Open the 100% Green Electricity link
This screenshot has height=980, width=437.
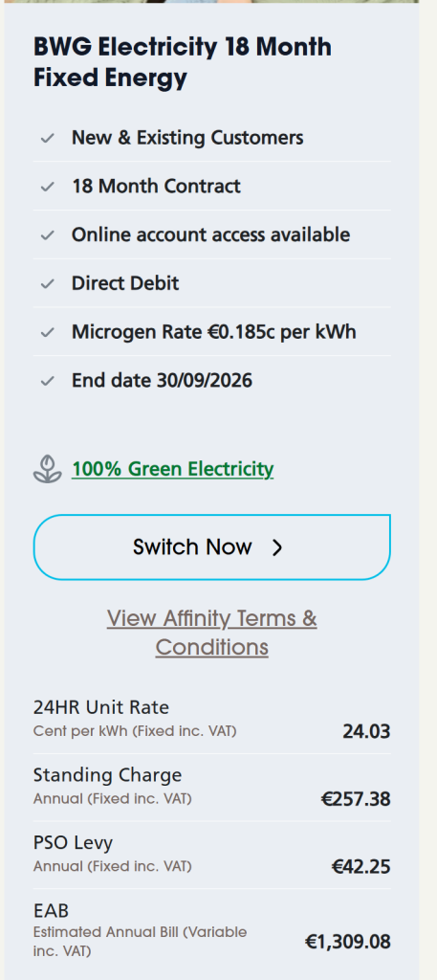172,469
